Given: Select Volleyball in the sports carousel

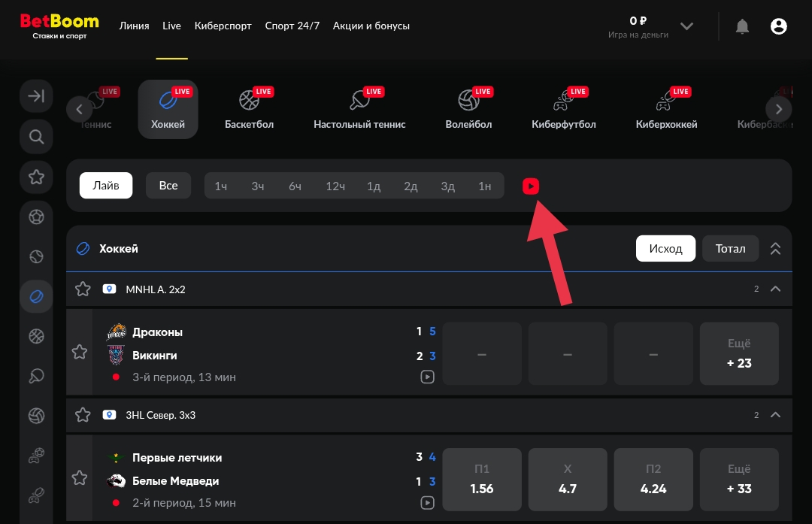Looking at the screenshot, I should pyautogui.click(x=468, y=110).
